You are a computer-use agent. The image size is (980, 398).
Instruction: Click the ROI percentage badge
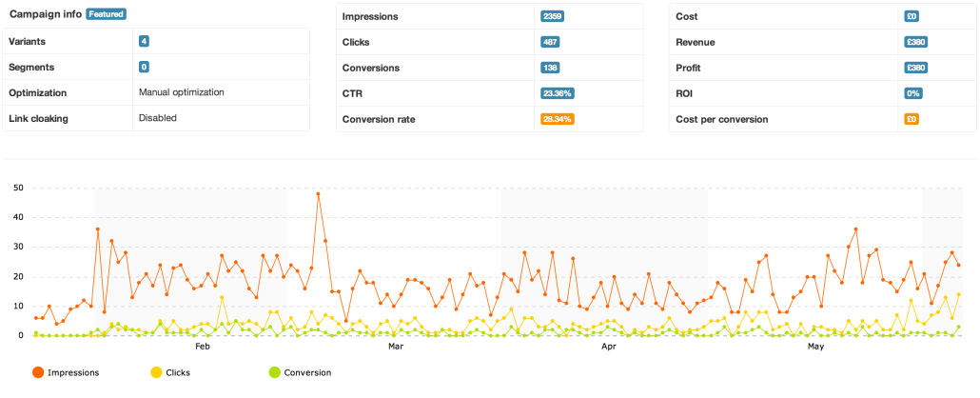pos(913,94)
